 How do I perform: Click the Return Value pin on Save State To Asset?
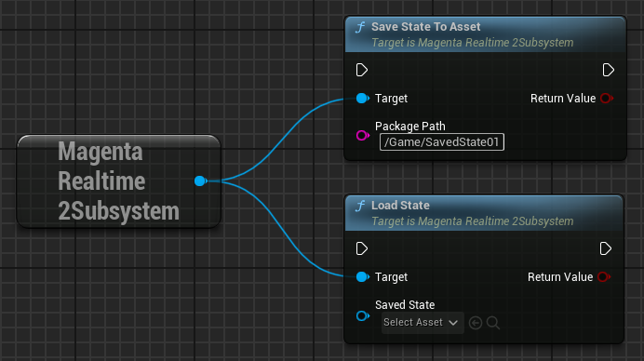[x=607, y=98]
